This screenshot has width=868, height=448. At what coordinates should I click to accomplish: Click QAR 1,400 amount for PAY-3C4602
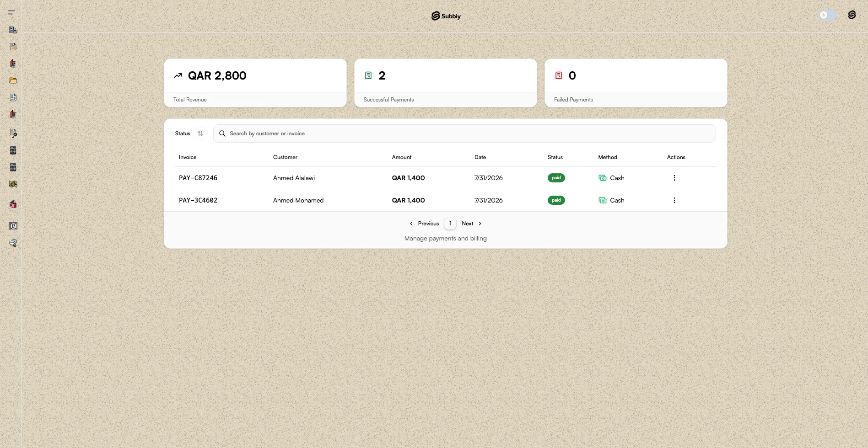click(x=408, y=200)
